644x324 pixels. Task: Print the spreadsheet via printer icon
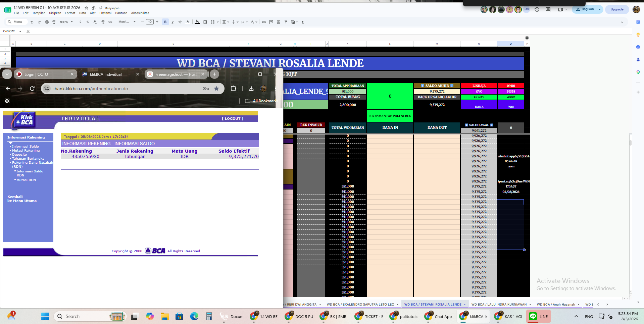pyautogui.click(x=47, y=22)
